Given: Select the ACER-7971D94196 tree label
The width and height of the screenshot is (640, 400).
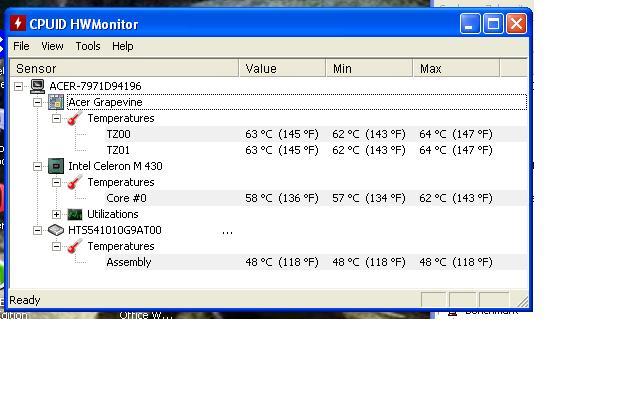Looking at the screenshot, I should point(95,86).
